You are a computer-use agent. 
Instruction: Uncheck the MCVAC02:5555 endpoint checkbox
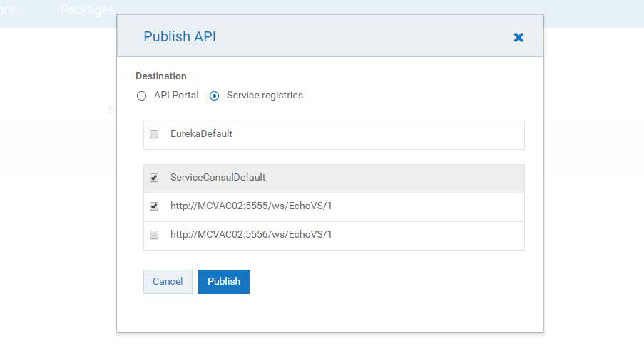point(154,206)
